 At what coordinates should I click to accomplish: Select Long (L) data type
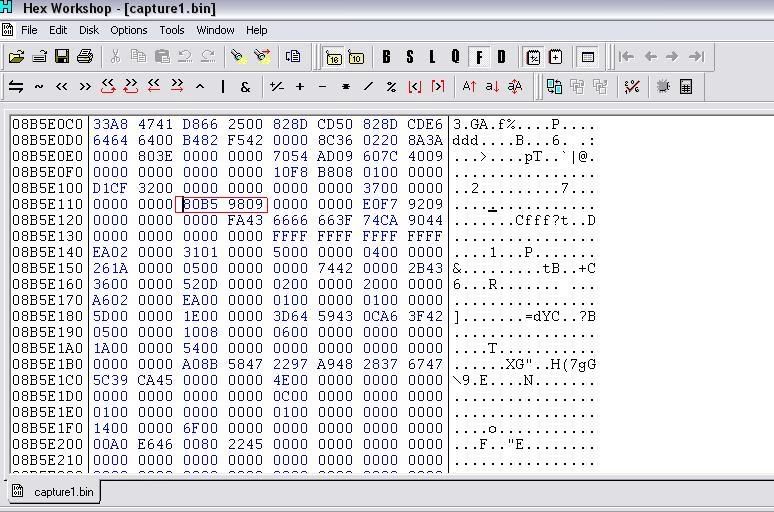tap(432, 57)
